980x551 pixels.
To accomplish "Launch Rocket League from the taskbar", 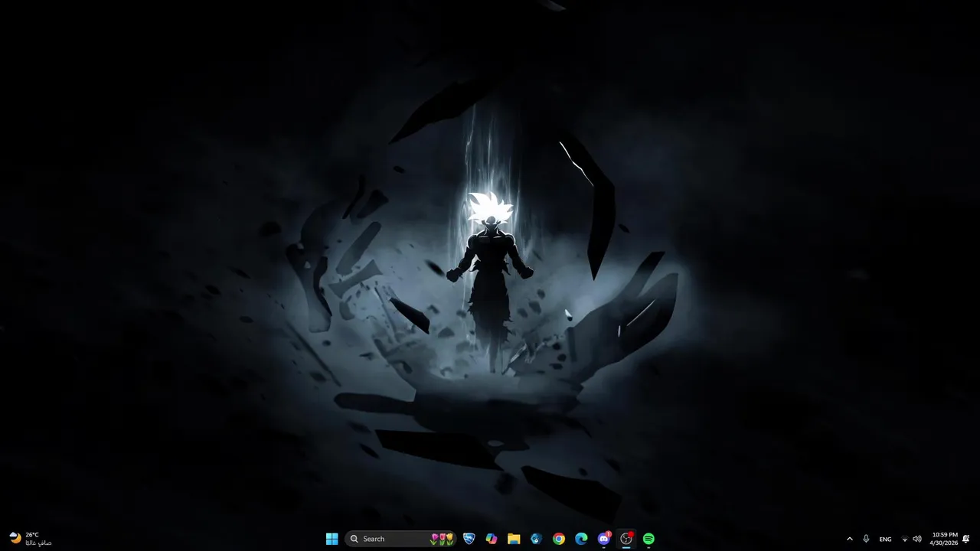I will click(469, 539).
